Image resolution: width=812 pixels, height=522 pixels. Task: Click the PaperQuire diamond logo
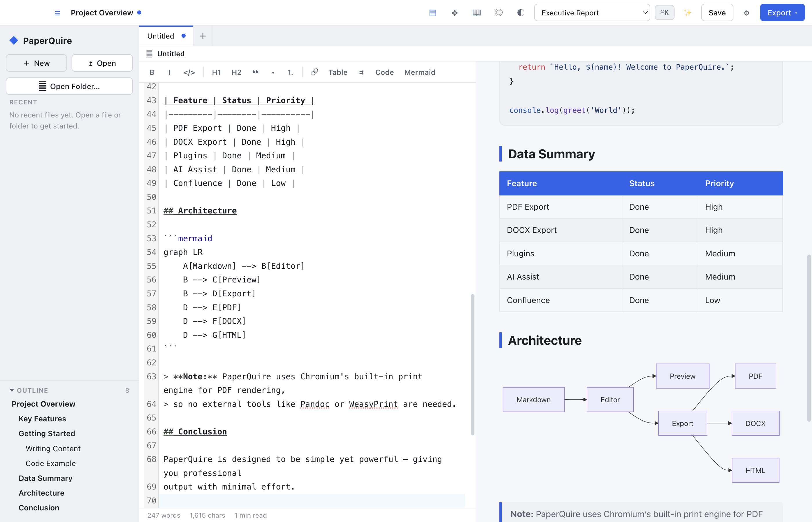(14, 41)
